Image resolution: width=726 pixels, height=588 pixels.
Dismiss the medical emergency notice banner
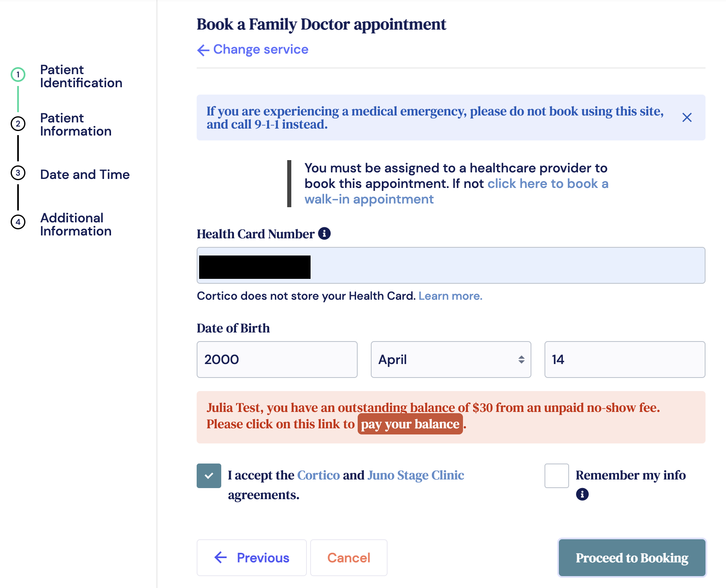(x=687, y=118)
